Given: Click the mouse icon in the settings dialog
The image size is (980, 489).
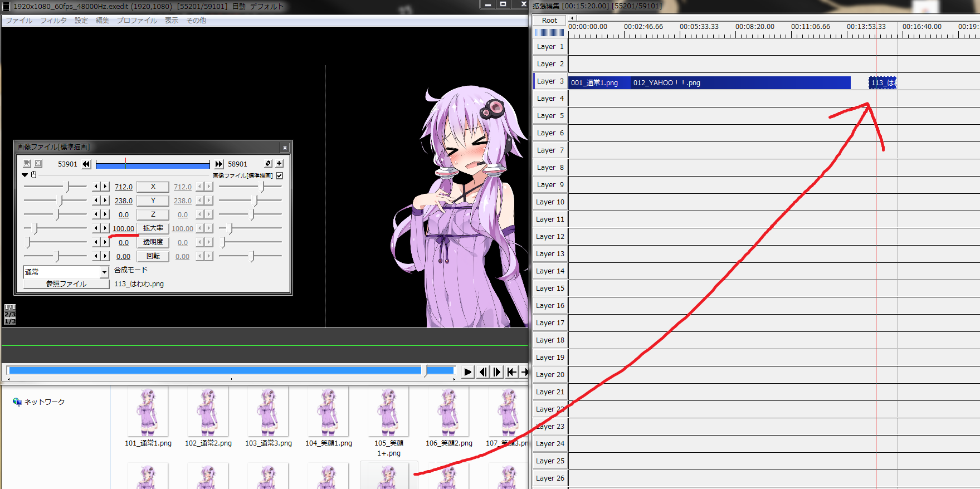Looking at the screenshot, I should click(33, 175).
